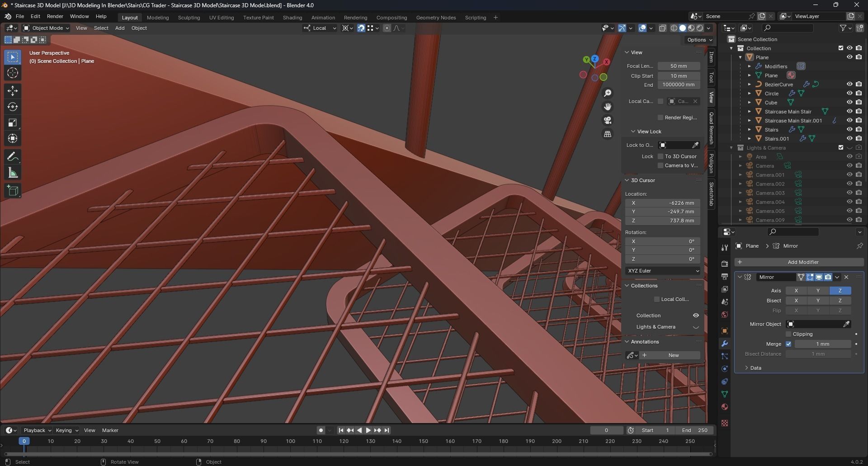Viewport: 868px width, 466px height.
Task: Switch to the Modeling workspace tab
Action: [158, 18]
